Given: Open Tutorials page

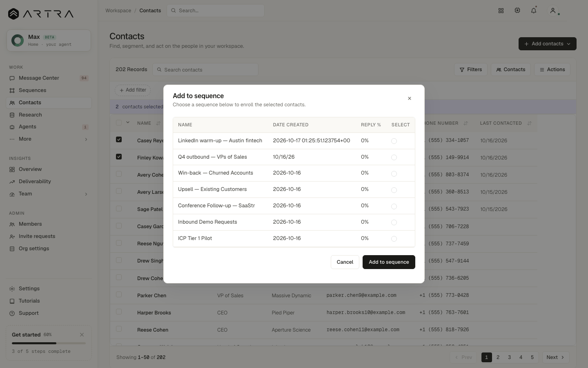Looking at the screenshot, I should (x=49, y=301).
